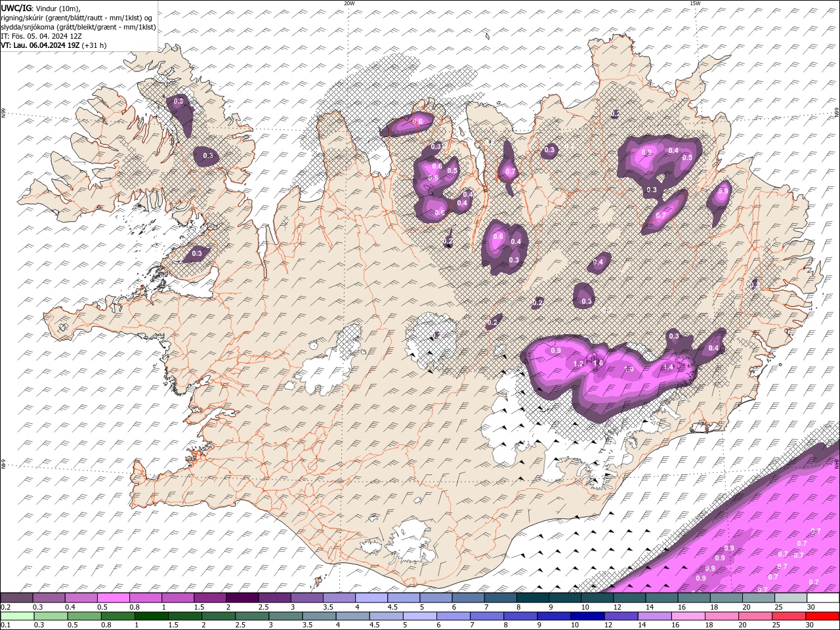Image resolution: width=840 pixels, height=630 pixels.
Task: Select the 'IT: Fös. 05. 04. 2024 12Z' line
Action: pos(41,36)
